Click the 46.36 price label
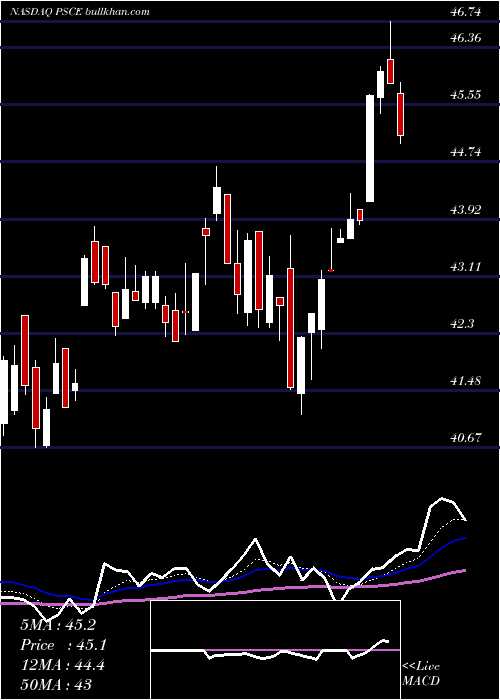Screen dimensions: 500x700 (x=466, y=38)
